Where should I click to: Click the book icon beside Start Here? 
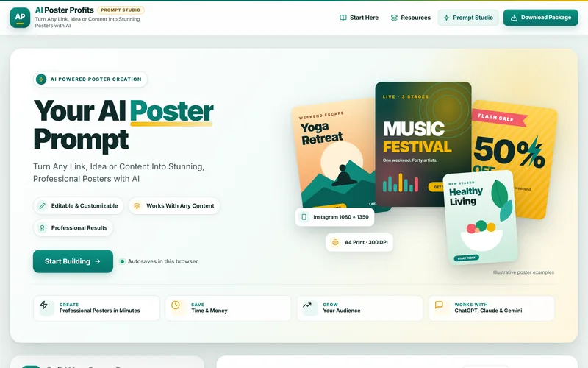[343, 18]
